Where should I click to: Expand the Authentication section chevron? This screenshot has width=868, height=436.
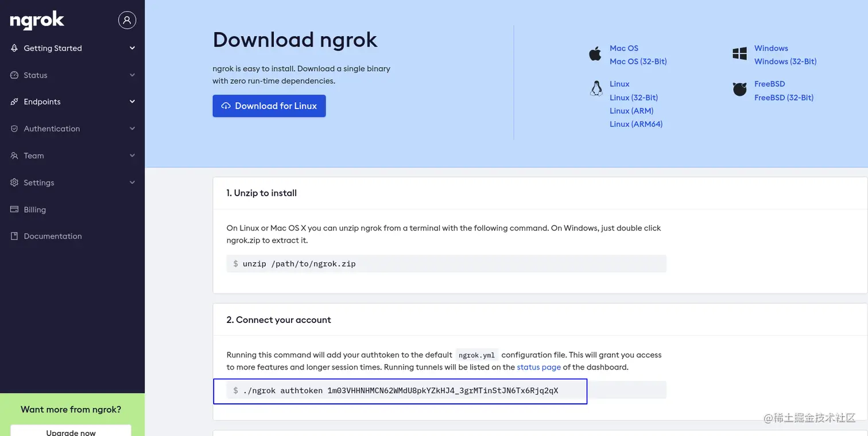click(132, 129)
